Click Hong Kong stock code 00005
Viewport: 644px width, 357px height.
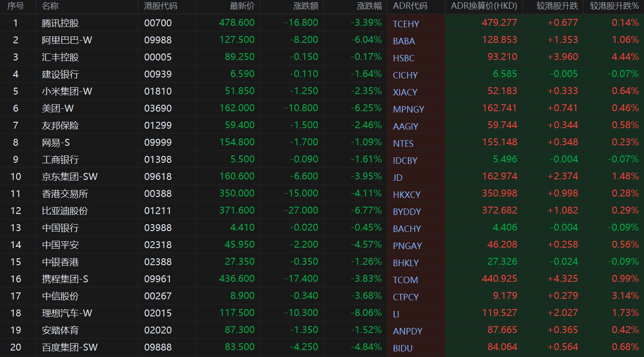158,57
